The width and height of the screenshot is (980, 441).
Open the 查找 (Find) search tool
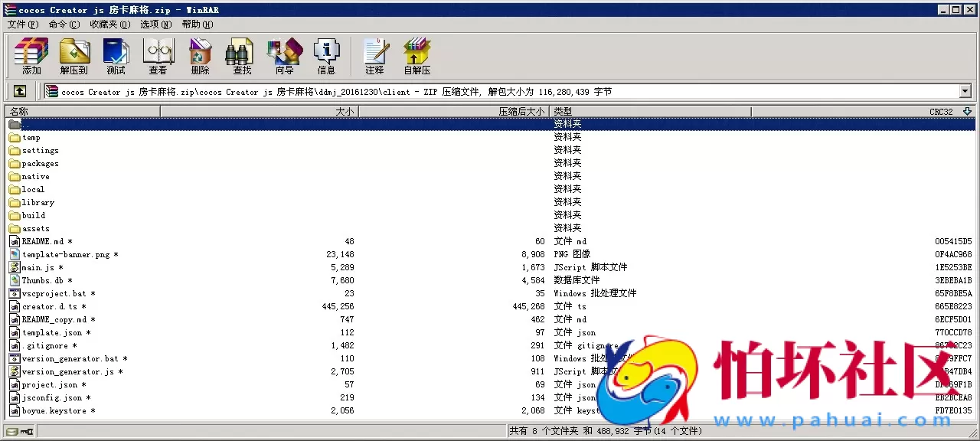click(240, 56)
